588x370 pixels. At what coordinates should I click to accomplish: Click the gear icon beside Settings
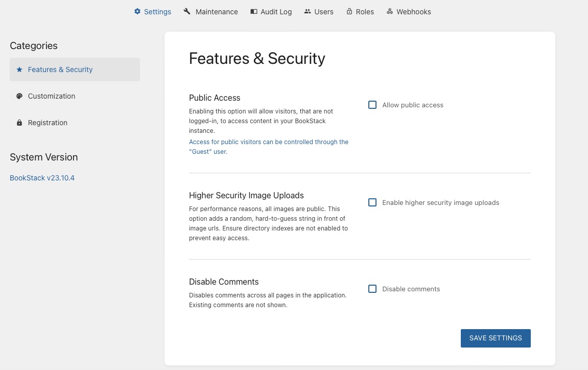point(137,11)
